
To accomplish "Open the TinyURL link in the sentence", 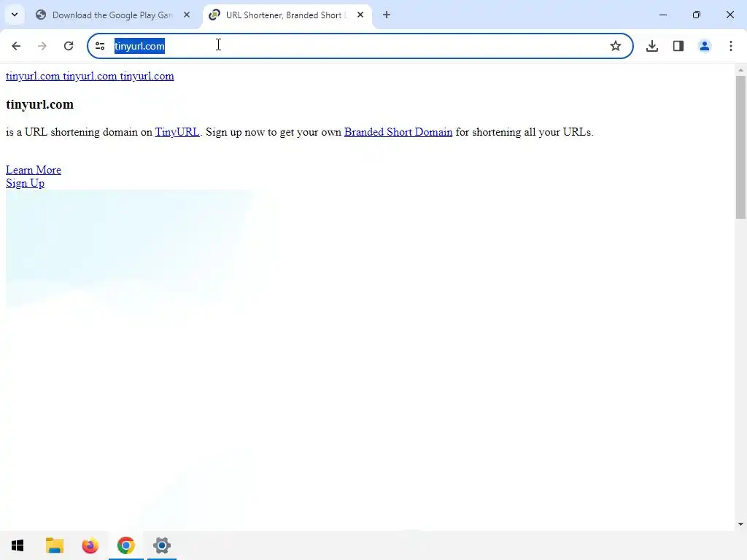I will click(177, 132).
